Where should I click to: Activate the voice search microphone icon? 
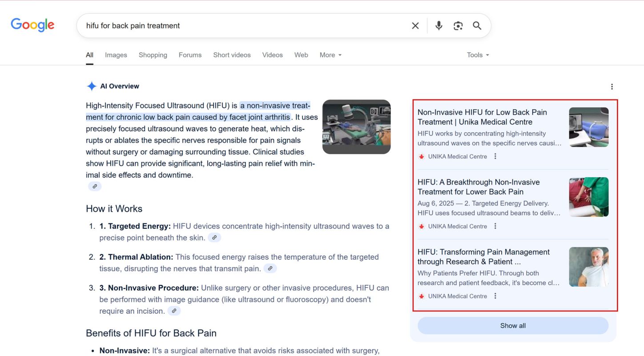439,25
